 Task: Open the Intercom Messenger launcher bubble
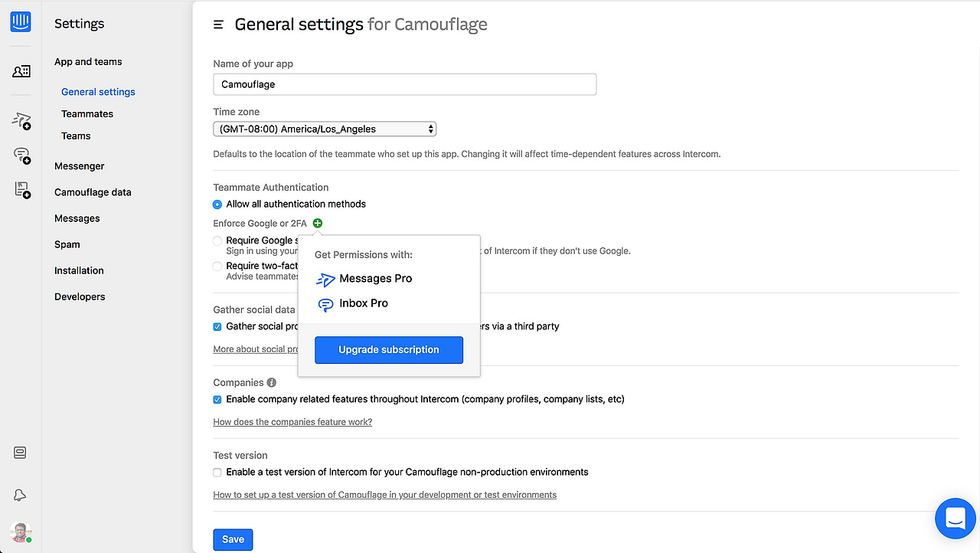pos(955,519)
